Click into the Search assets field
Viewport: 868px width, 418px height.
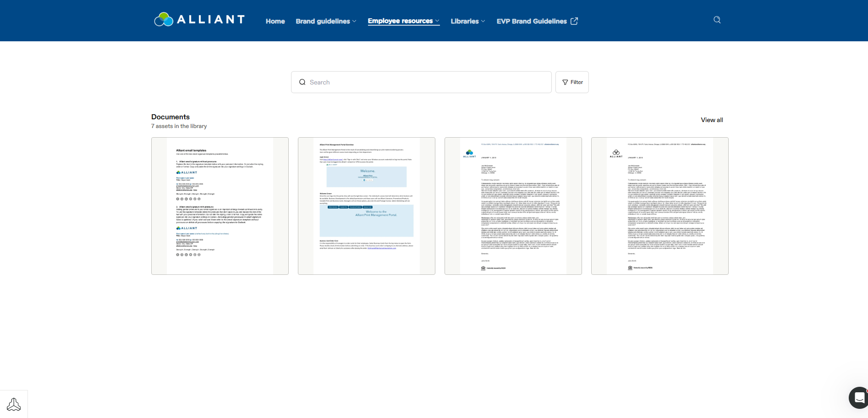click(421, 82)
